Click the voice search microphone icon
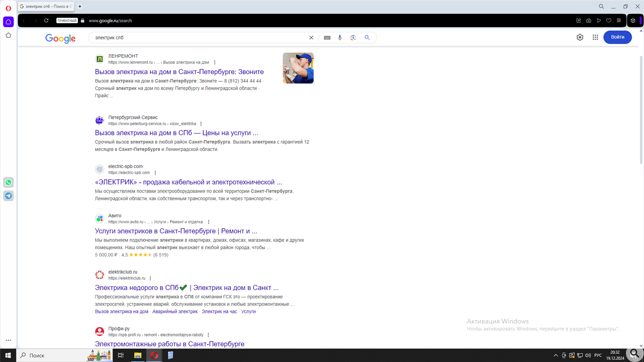644x362 pixels. 340,38
